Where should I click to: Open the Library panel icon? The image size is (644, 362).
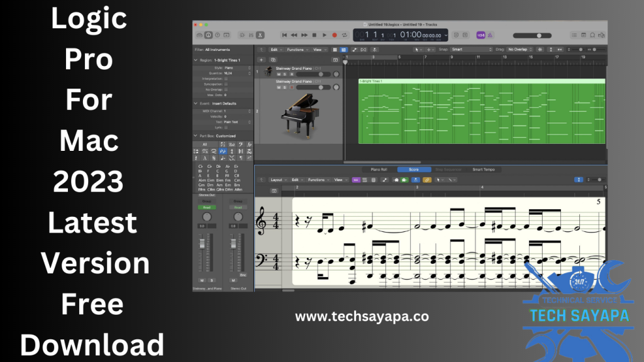[199, 35]
